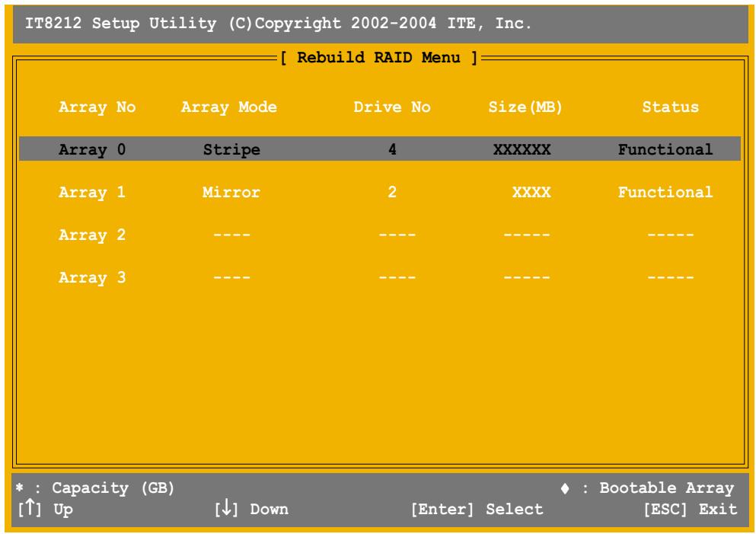Click the Array No column header
The height and width of the screenshot is (534, 756).
97,107
